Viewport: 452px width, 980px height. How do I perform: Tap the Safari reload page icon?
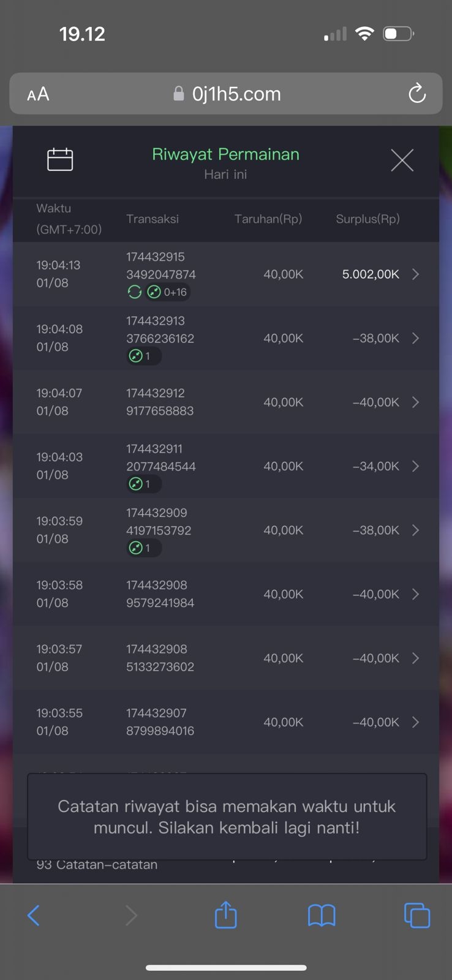[417, 94]
